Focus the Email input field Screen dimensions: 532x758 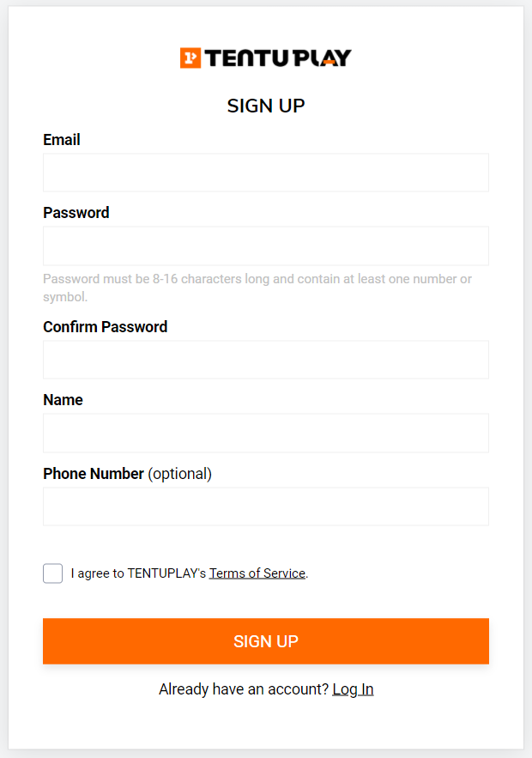click(x=266, y=173)
